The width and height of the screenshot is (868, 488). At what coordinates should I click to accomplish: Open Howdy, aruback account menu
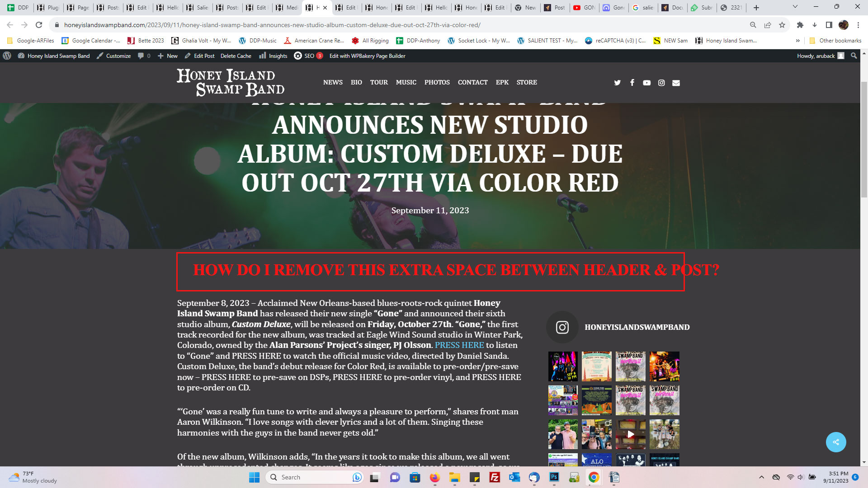(821, 56)
